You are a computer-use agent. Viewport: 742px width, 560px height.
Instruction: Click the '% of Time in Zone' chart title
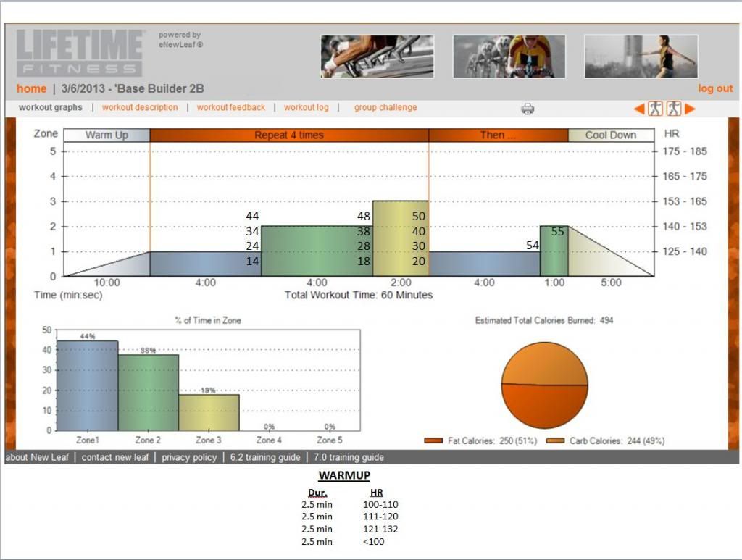(x=208, y=320)
